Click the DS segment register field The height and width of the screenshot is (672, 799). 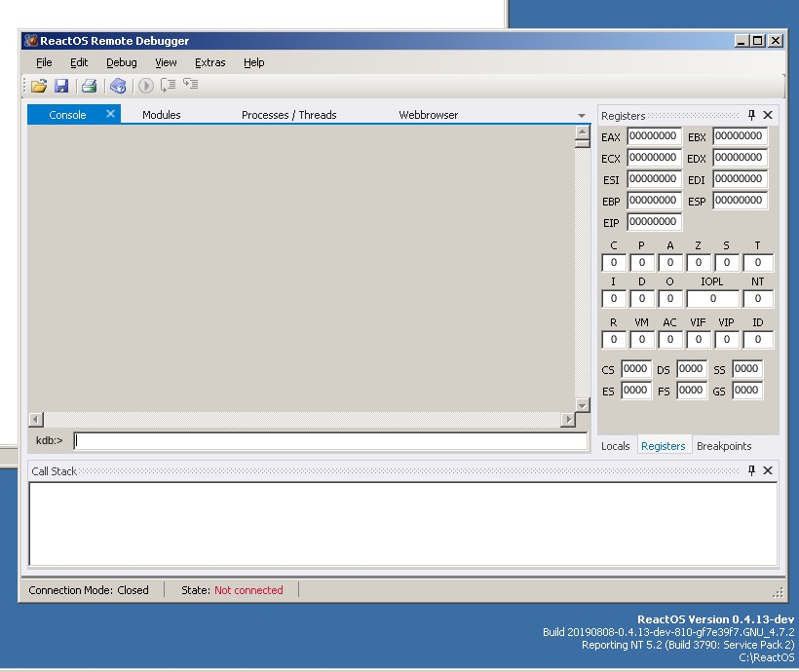click(692, 369)
